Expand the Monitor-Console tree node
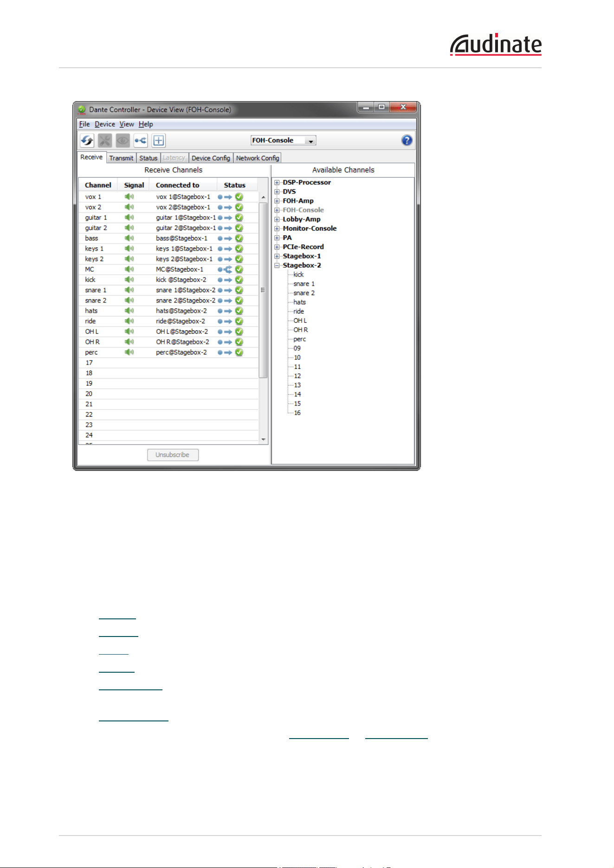Screen dimensions: 614x868 (277, 228)
